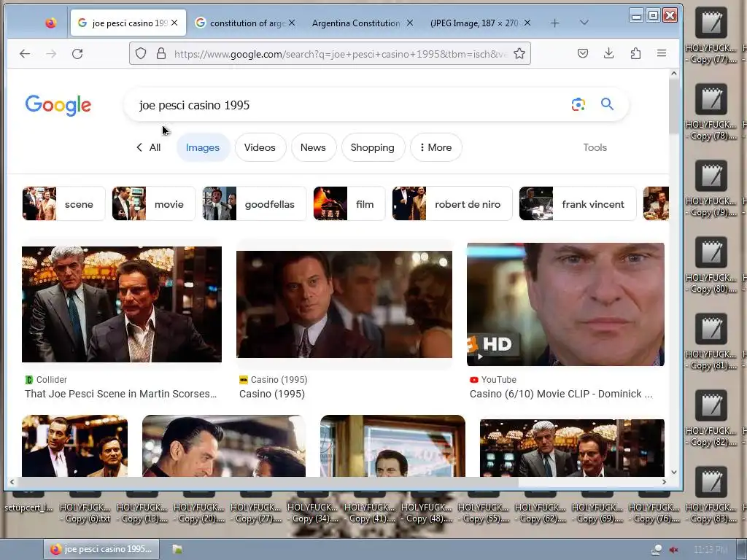Viewport: 747px width, 560px height.
Task: Select the HOLYFUCK Copy (78) desktop file
Action: coord(711,113)
